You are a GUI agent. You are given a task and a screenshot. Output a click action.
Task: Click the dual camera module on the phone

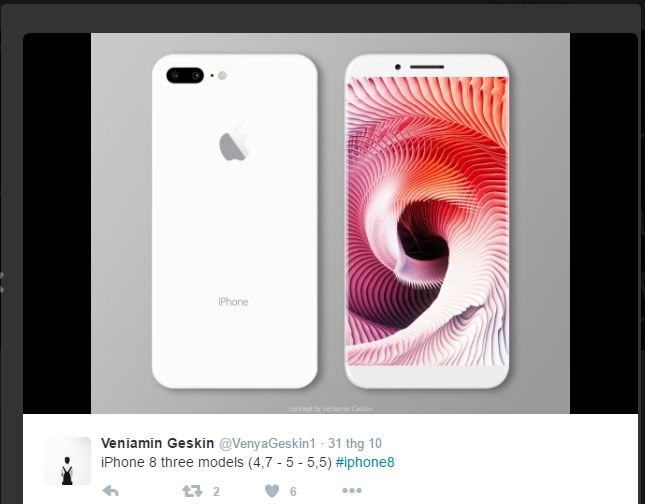pyautogui.click(x=185, y=76)
